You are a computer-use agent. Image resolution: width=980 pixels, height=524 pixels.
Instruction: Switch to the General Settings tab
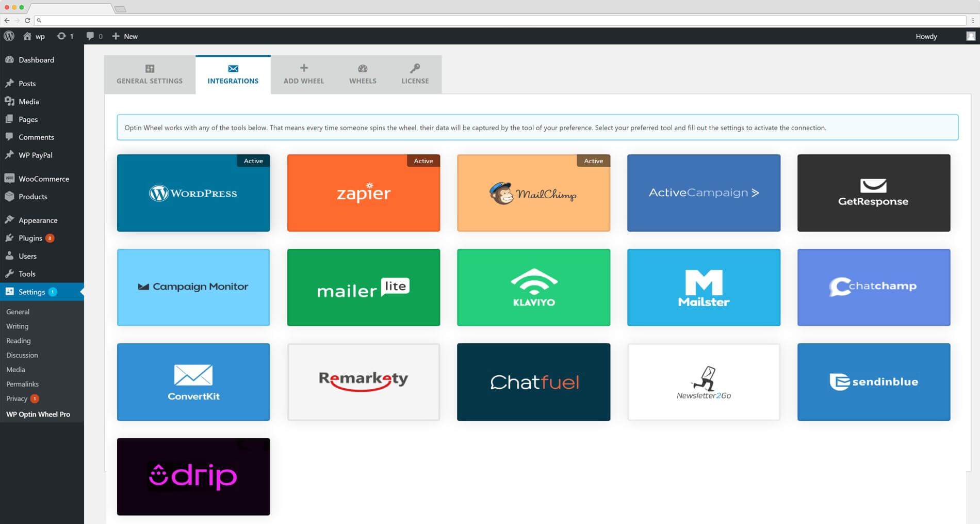150,75
